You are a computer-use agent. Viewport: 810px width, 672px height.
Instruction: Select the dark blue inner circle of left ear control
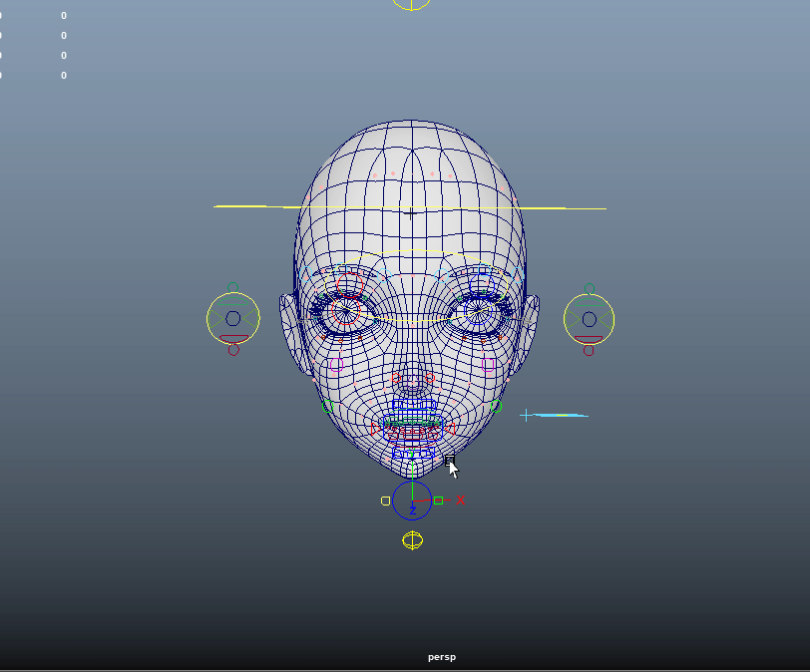click(233, 318)
